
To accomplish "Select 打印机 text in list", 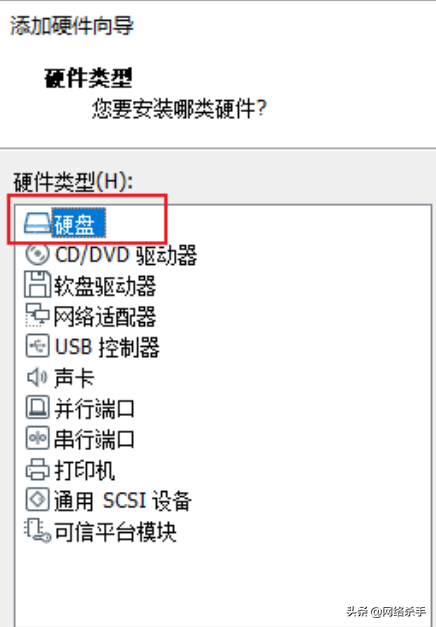I will point(84,470).
